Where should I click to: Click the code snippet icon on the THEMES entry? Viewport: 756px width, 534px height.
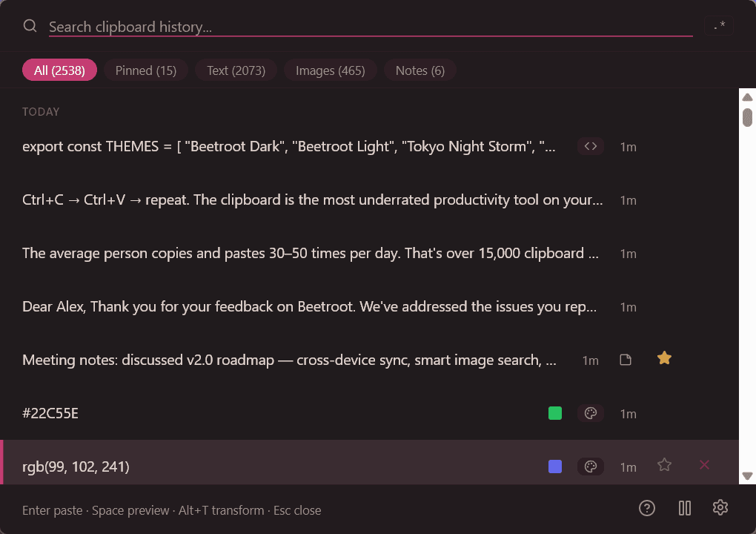coord(591,146)
